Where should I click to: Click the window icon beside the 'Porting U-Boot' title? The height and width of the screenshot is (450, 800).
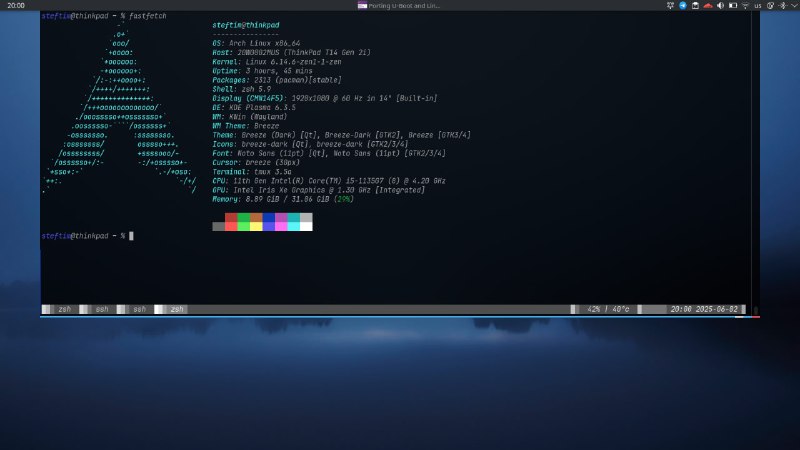coord(362,6)
